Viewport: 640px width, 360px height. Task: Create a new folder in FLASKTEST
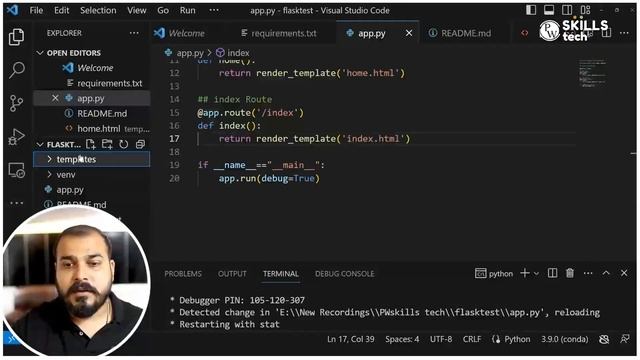(107, 144)
